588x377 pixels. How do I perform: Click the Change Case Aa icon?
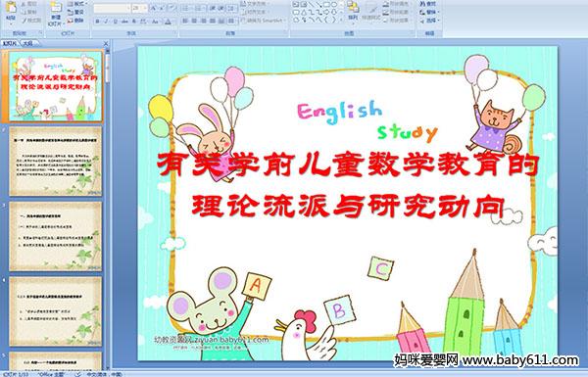(155, 22)
